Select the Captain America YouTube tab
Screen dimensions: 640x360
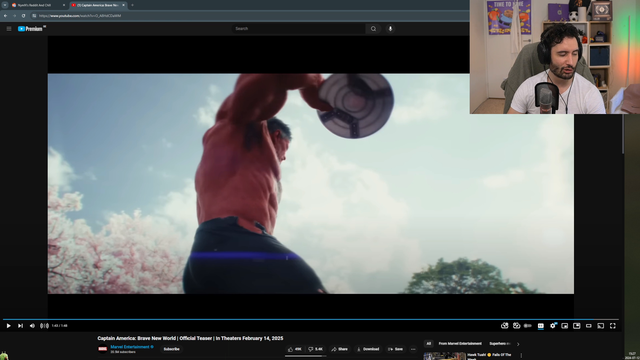97,5
